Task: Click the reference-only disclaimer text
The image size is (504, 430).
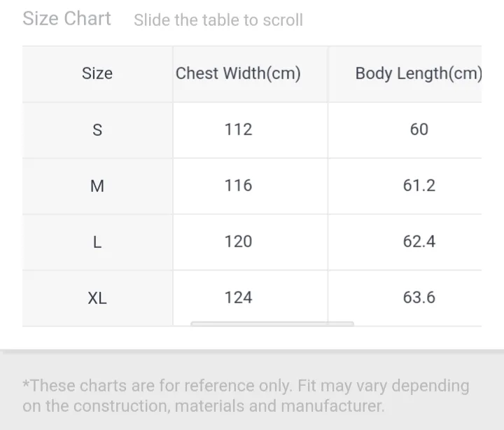Action: coord(246,396)
